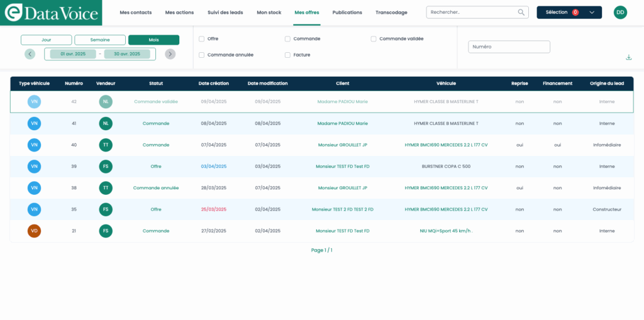Select the Semaine period button
The width and height of the screenshot is (644, 320).
coord(100,40)
